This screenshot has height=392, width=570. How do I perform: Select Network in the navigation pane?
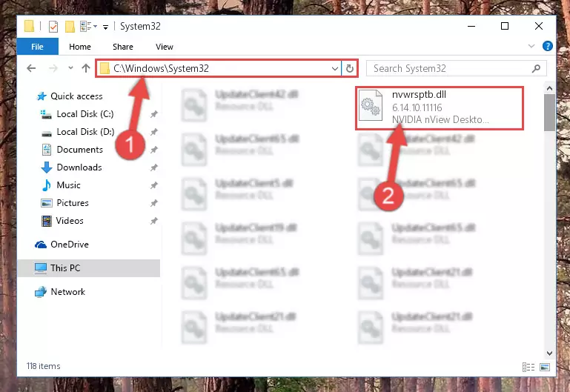[x=67, y=292]
